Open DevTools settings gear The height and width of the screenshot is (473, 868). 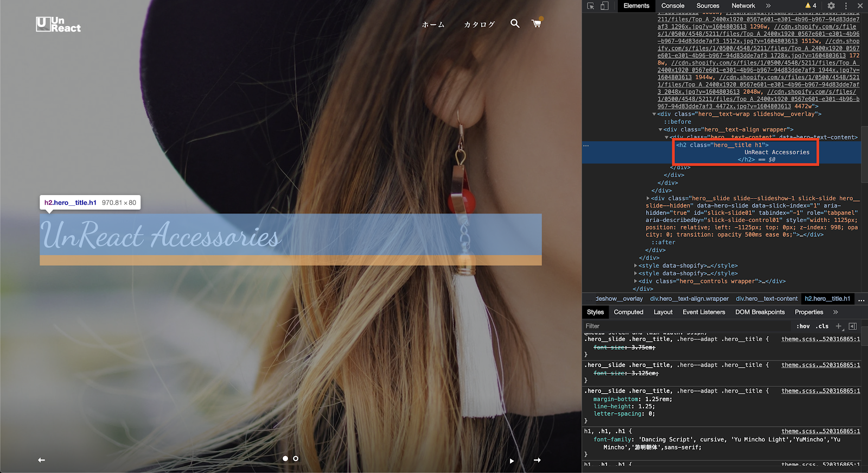831,6
